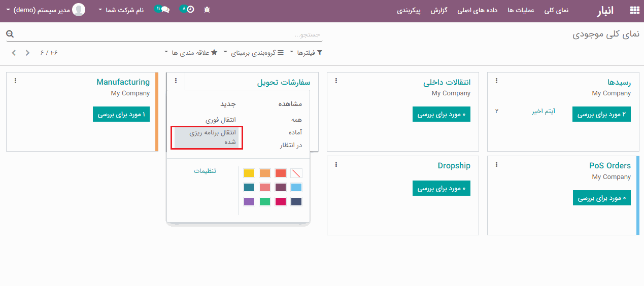The width and height of the screenshot is (644, 286).
Task: Choose آماده in the view list
Action: pos(295,132)
